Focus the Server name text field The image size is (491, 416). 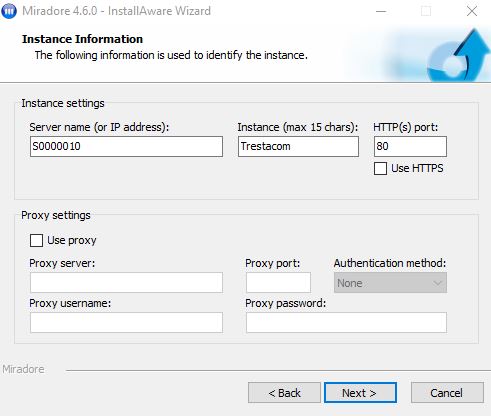(x=126, y=146)
